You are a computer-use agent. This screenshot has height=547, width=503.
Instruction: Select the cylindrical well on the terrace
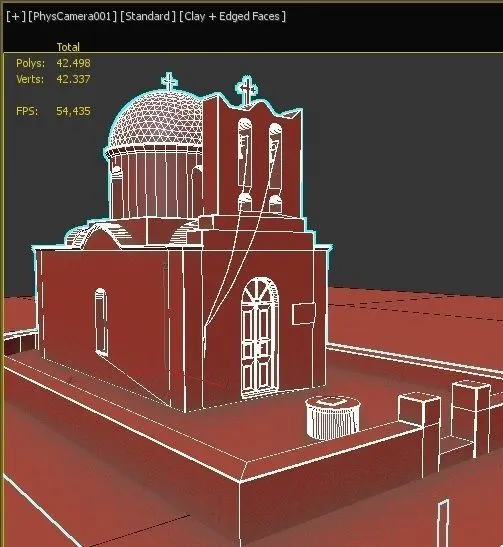(333, 418)
